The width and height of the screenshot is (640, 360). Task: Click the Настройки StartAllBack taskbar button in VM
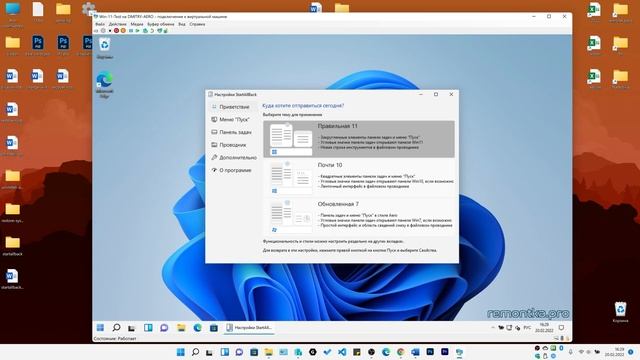pos(249,327)
